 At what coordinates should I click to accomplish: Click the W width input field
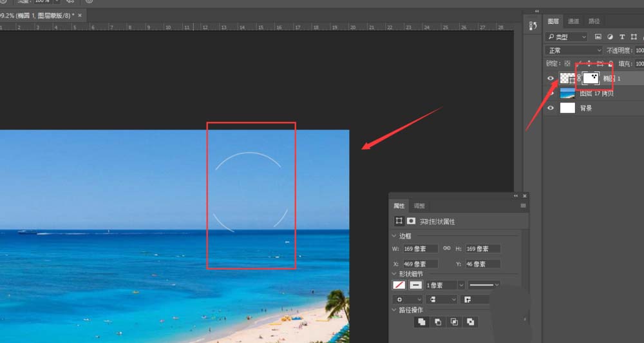(x=420, y=248)
